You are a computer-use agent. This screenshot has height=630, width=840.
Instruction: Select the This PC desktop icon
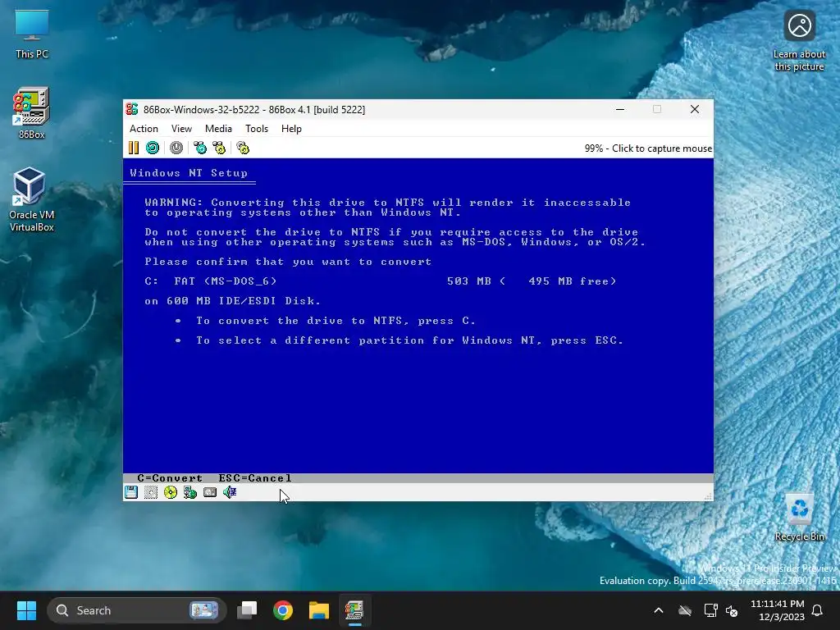tap(32, 34)
